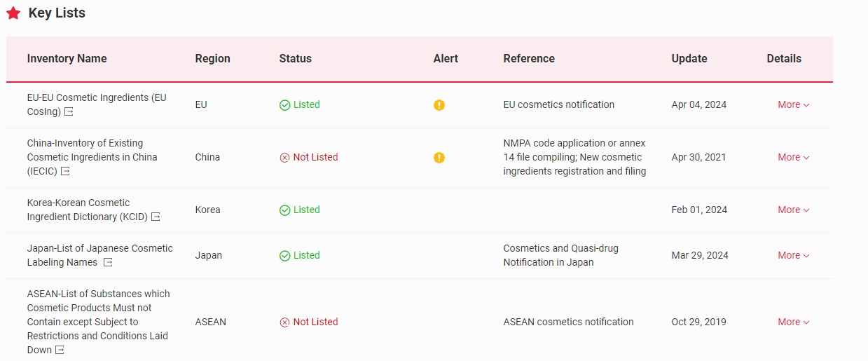Image resolution: width=868 pixels, height=361 pixels.
Task: Click the yellow alert icon in China row
Action: tap(439, 158)
